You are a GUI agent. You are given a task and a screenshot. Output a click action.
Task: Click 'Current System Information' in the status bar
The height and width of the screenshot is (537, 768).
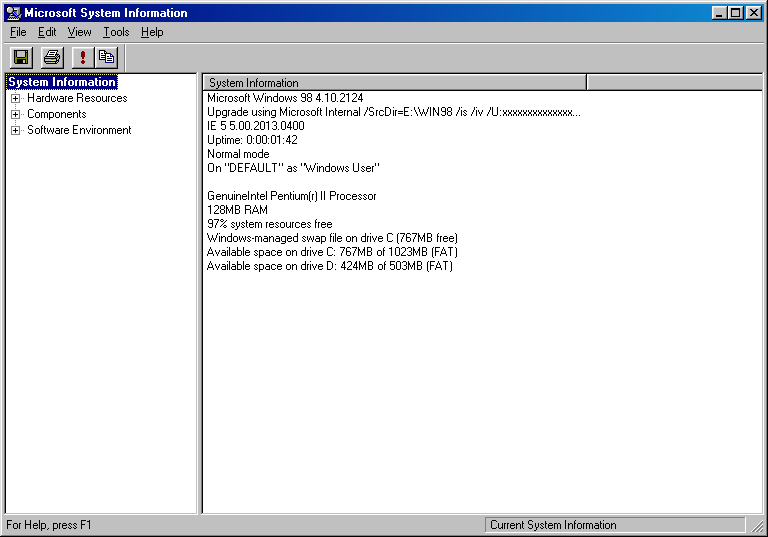tap(615, 525)
